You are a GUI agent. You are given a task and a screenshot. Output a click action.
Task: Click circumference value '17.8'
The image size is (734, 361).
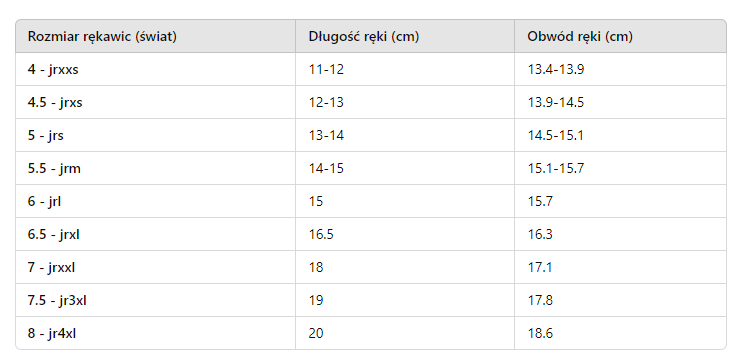coord(540,300)
